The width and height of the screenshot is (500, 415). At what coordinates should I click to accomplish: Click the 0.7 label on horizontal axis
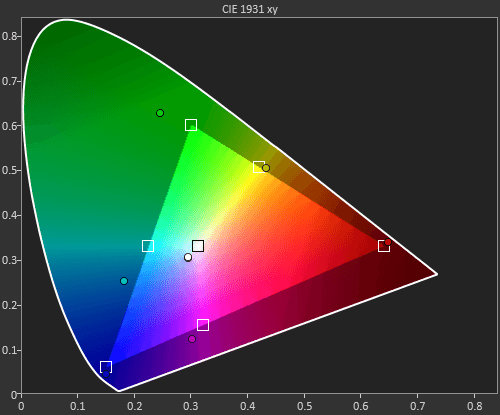click(x=418, y=406)
